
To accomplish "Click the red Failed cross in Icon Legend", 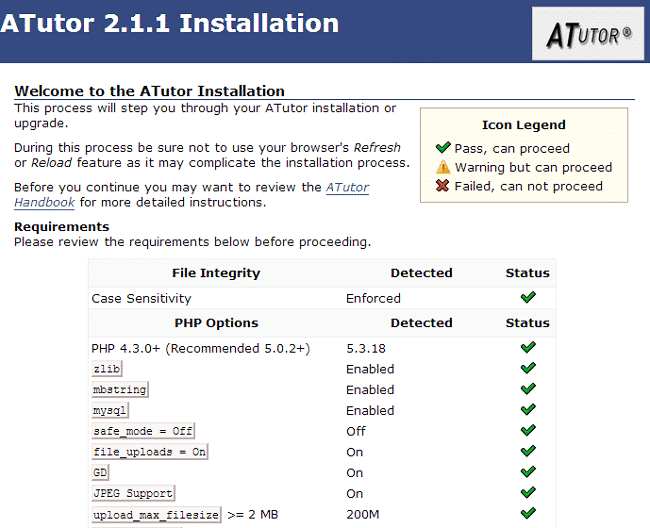I will click(442, 186).
